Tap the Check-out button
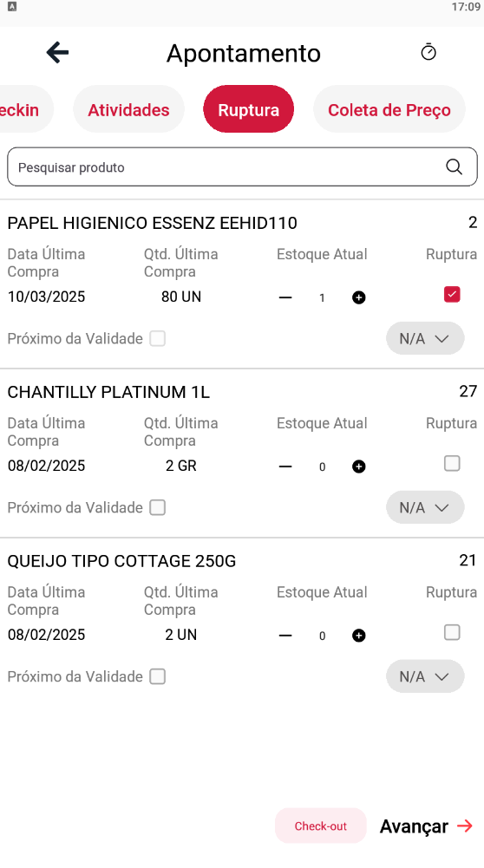The width and height of the screenshot is (484, 868). coord(321,826)
